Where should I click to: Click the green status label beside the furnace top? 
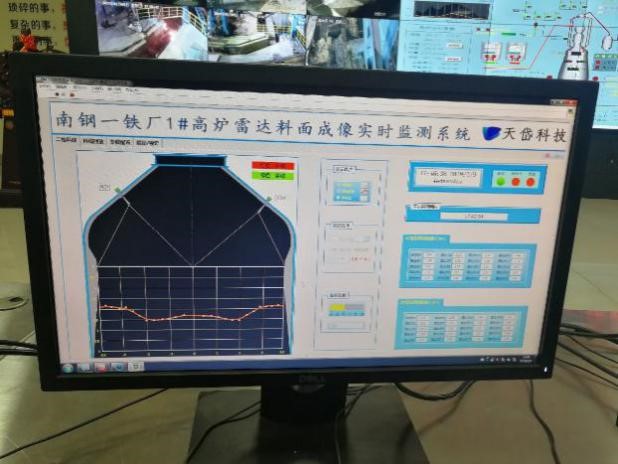point(273,175)
